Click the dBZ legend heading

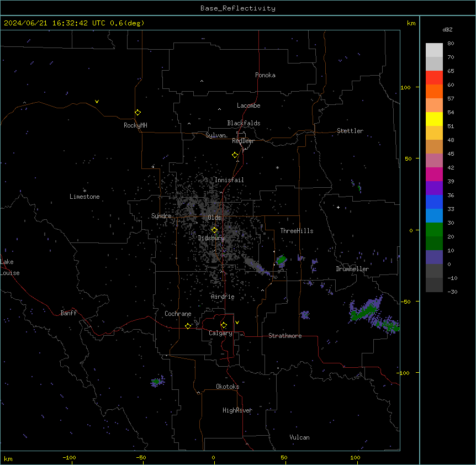click(x=447, y=29)
